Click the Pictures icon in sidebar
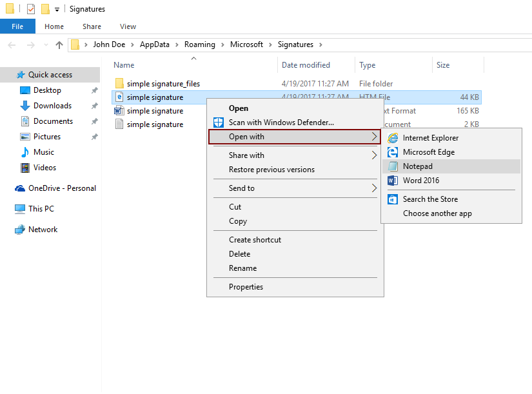This screenshot has height=394, width=532. coord(25,137)
